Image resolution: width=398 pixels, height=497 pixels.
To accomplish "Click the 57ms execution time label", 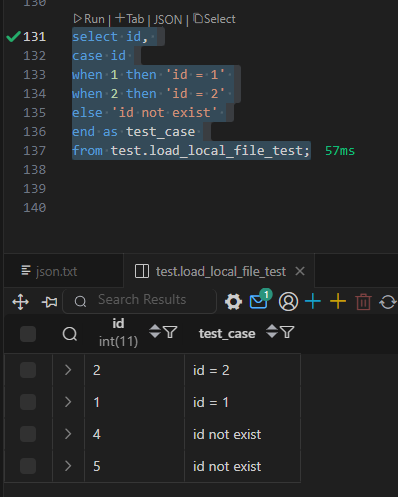I will click(x=340, y=151).
